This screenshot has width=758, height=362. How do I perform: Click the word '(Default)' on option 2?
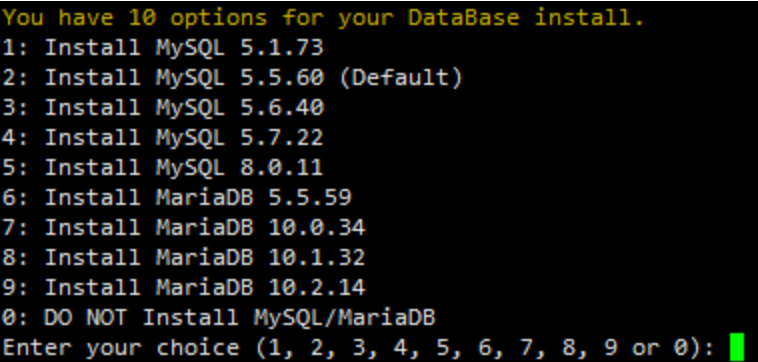click(401, 78)
